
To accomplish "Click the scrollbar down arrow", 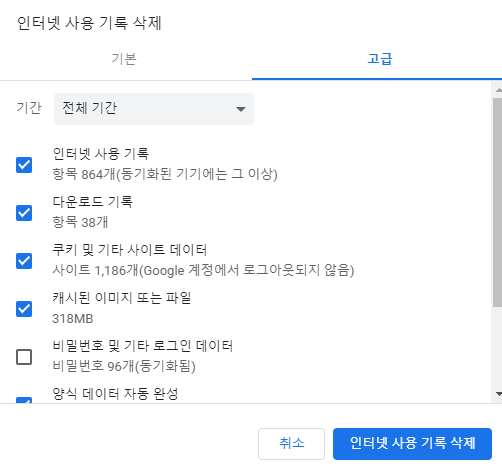I will 498,394.
